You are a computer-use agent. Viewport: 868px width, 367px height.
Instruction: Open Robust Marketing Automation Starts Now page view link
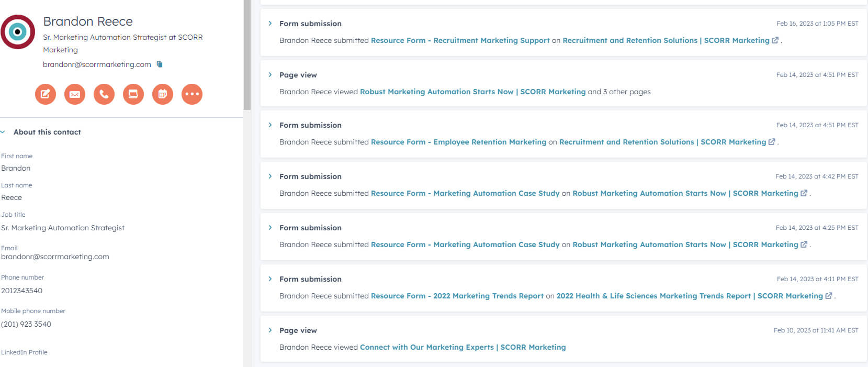tap(473, 92)
